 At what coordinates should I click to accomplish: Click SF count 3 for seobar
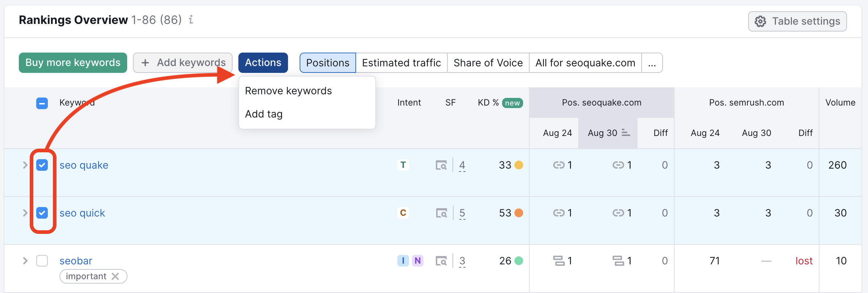462,261
